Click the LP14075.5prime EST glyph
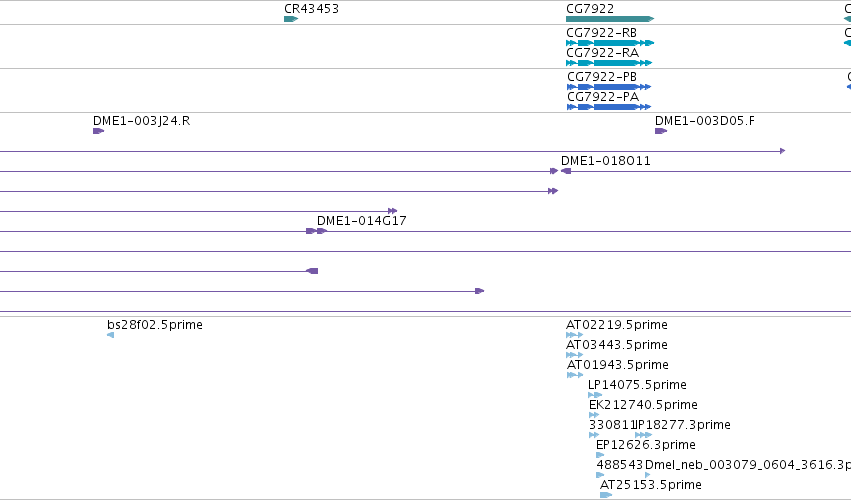 point(595,395)
